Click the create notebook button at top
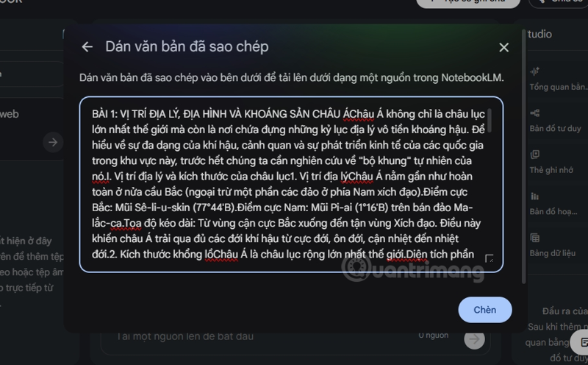The image size is (588, 365). pyautogui.click(x=468, y=2)
